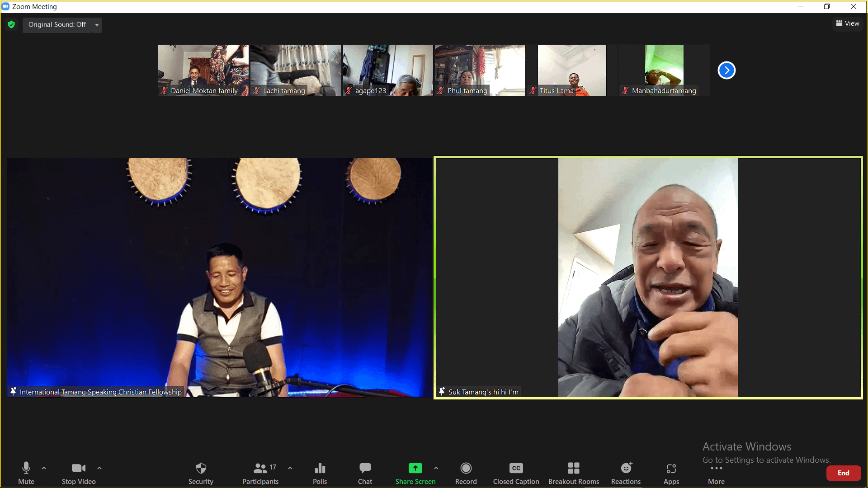This screenshot has width=868, height=488.
Task: Select Daniel Moktan family video thumbnail
Action: 203,70
